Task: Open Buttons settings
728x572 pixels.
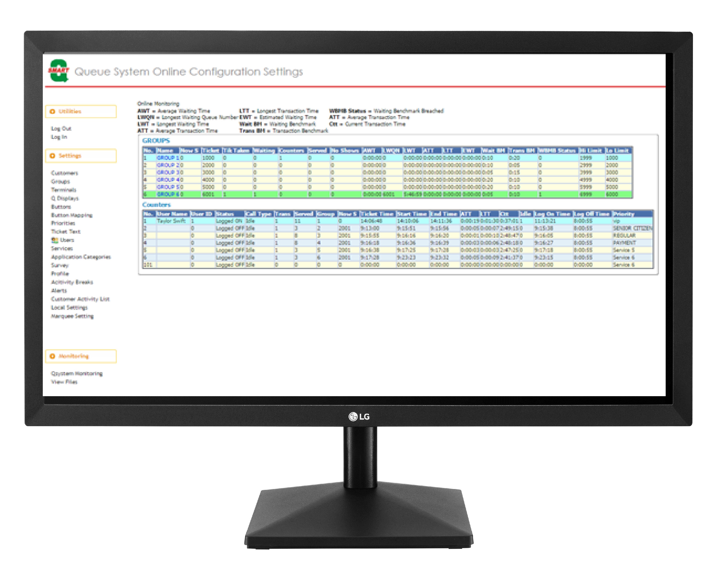Action: 61,207
